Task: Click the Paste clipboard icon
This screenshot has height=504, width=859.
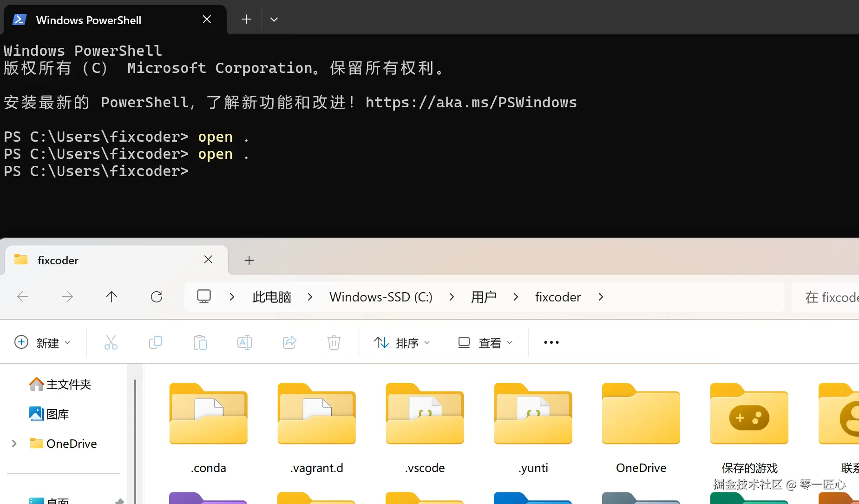Action: point(200,343)
